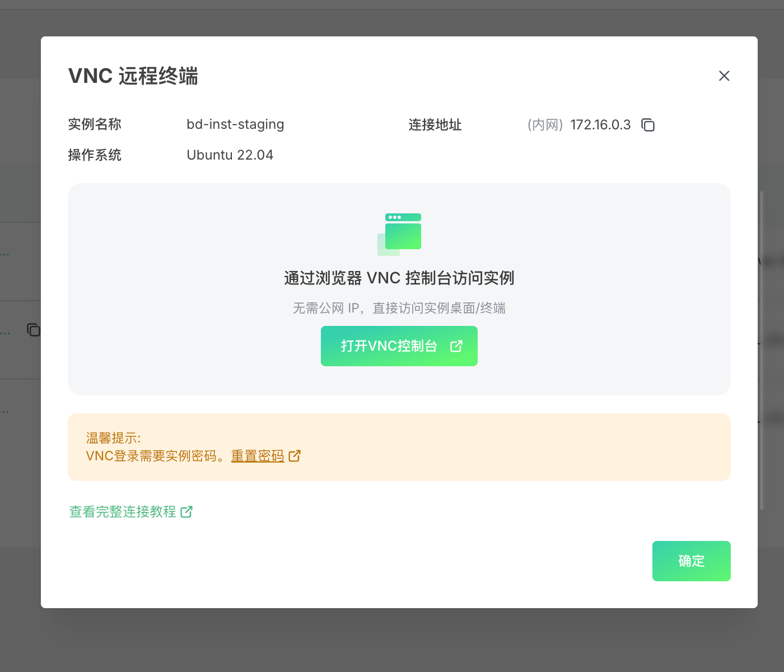Click the 通过浏览器 VNC 控制台访问实例 heading
The height and width of the screenshot is (672, 784).
click(399, 278)
